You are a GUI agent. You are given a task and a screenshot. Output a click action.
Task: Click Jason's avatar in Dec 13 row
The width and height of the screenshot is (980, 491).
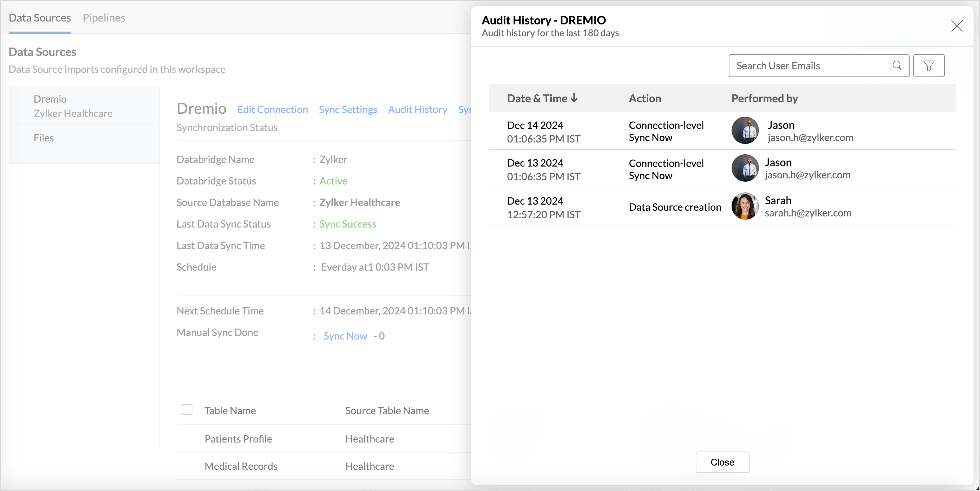745,168
